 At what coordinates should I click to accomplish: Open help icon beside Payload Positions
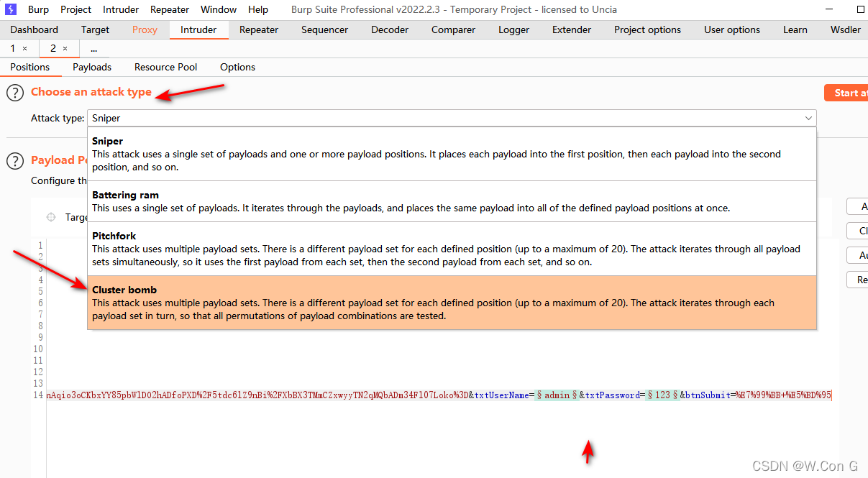click(15, 160)
